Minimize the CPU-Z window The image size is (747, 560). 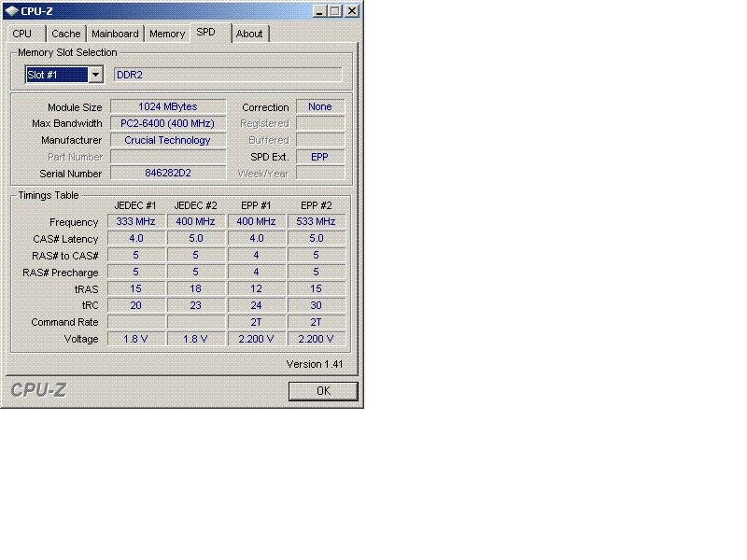pos(319,11)
